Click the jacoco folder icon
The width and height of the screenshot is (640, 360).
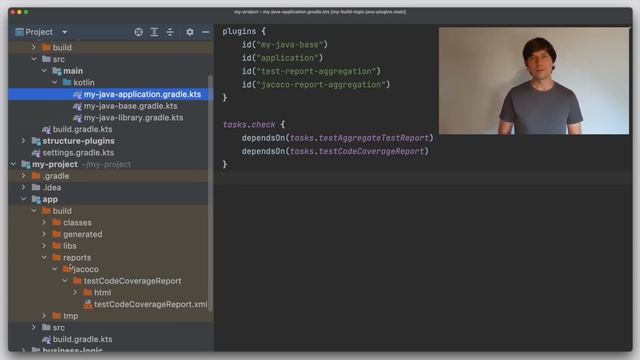point(67,269)
